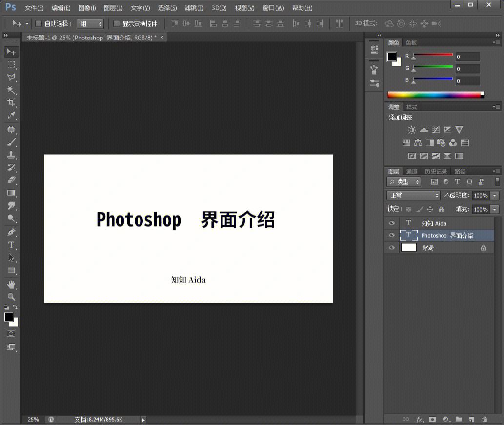
Task: Toggle lock position
Action: (430, 209)
